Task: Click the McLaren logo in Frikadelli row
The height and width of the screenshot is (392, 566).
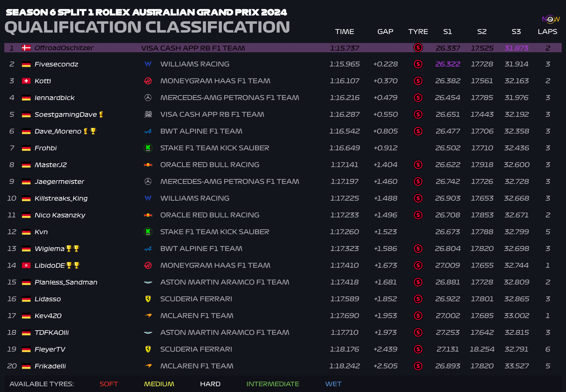Action: pyautogui.click(x=148, y=366)
